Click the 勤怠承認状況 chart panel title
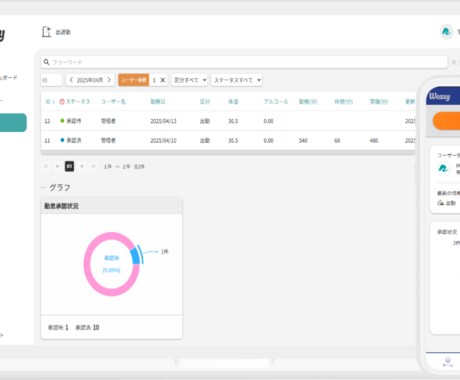Screen dimensions: 460x380 point(61,206)
